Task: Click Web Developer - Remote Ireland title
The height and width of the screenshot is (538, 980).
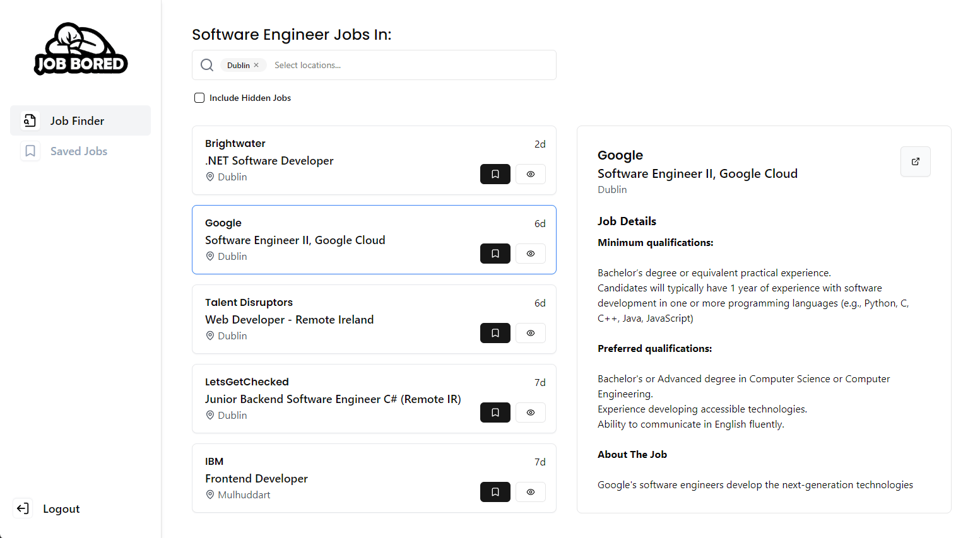Action: pos(289,319)
